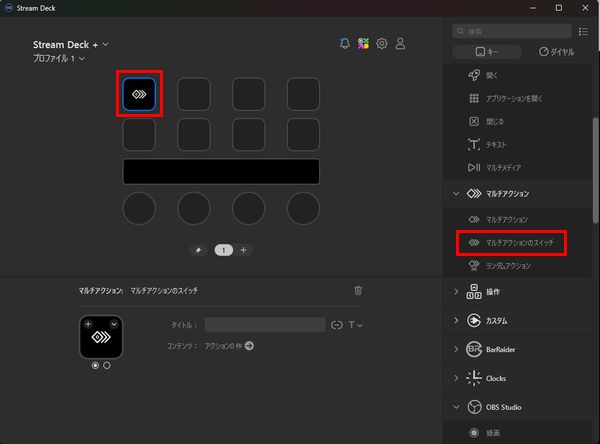Click the OBS 録画 record icon
600x444 pixels.
click(474, 433)
